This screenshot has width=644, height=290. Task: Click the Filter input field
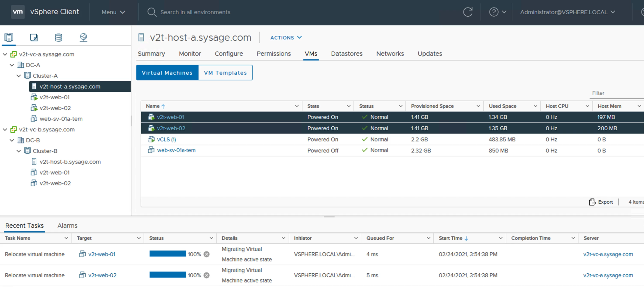[x=617, y=93]
